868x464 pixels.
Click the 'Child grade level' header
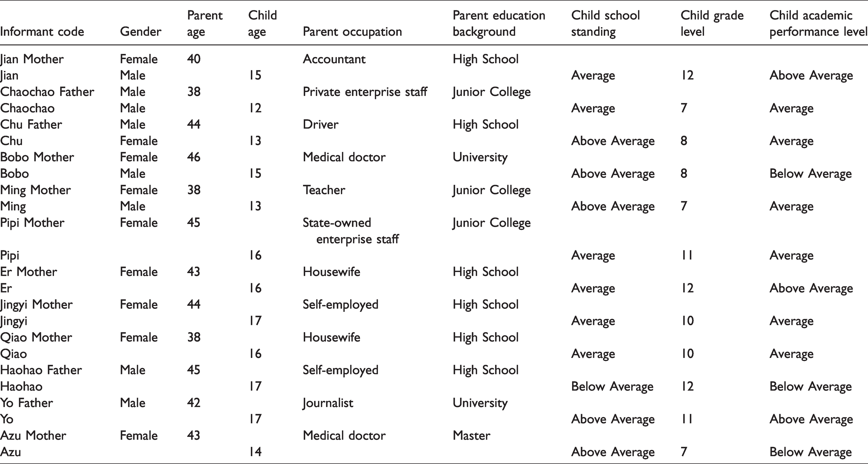pos(712,23)
